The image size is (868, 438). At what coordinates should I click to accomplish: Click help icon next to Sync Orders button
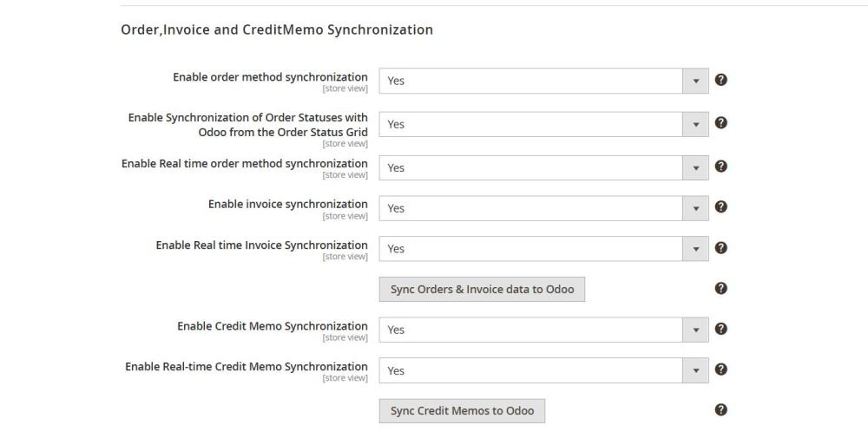pyautogui.click(x=720, y=288)
